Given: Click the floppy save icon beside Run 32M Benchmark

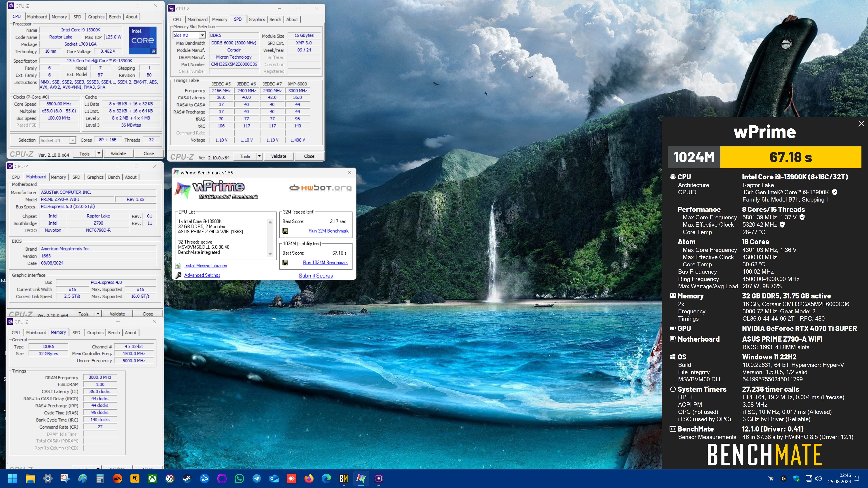Looking at the screenshot, I should pyautogui.click(x=285, y=231).
